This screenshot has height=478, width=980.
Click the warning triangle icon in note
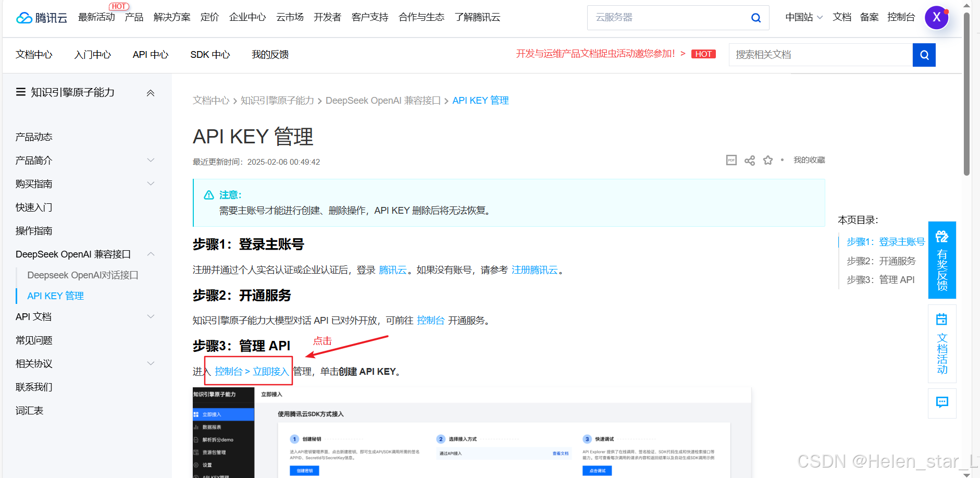point(209,195)
